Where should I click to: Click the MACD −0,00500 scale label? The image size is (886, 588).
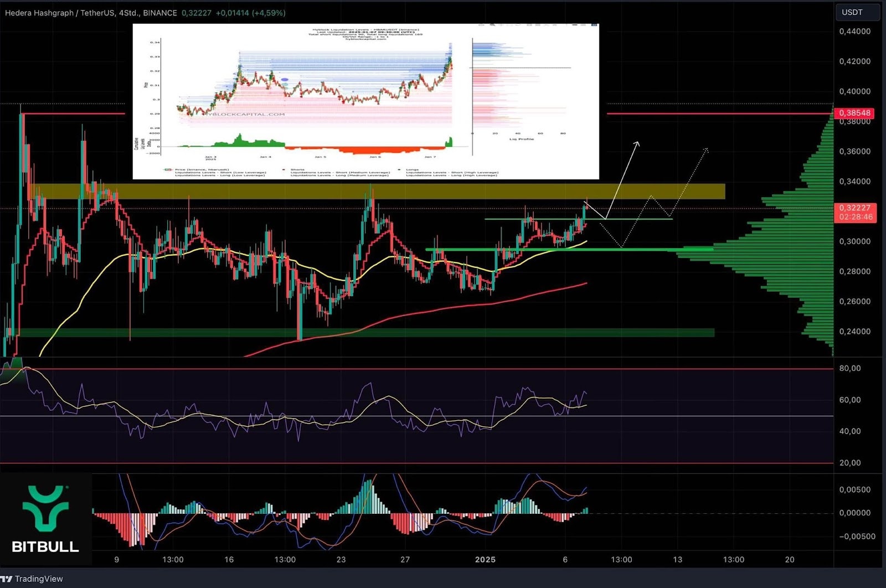pos(857,537)
